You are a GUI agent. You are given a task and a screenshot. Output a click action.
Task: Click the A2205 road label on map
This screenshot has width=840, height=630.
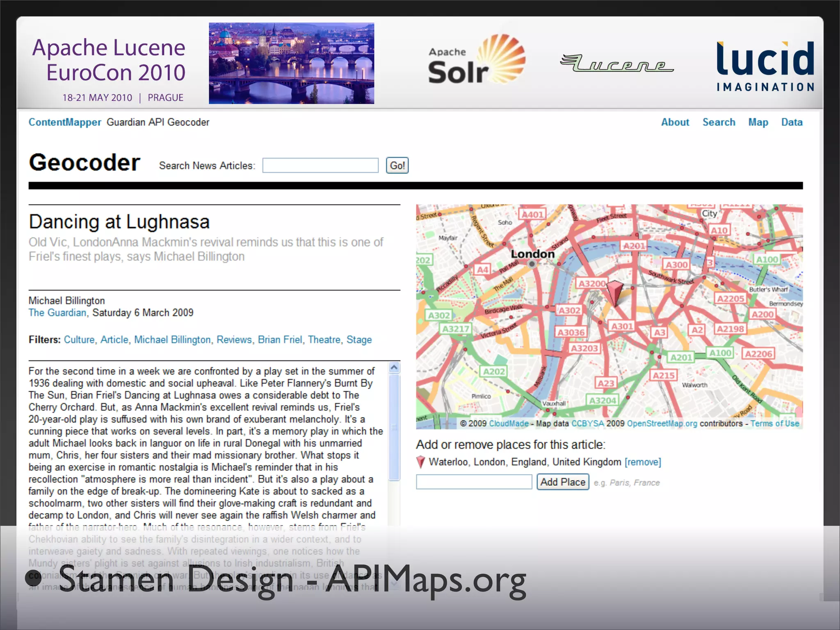click(730, 299)
